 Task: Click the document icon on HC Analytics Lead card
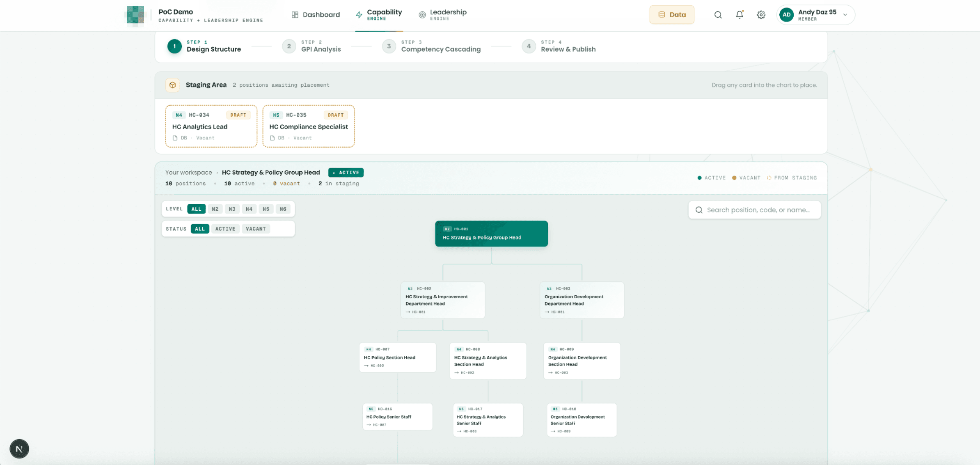[x=175, y=138]
